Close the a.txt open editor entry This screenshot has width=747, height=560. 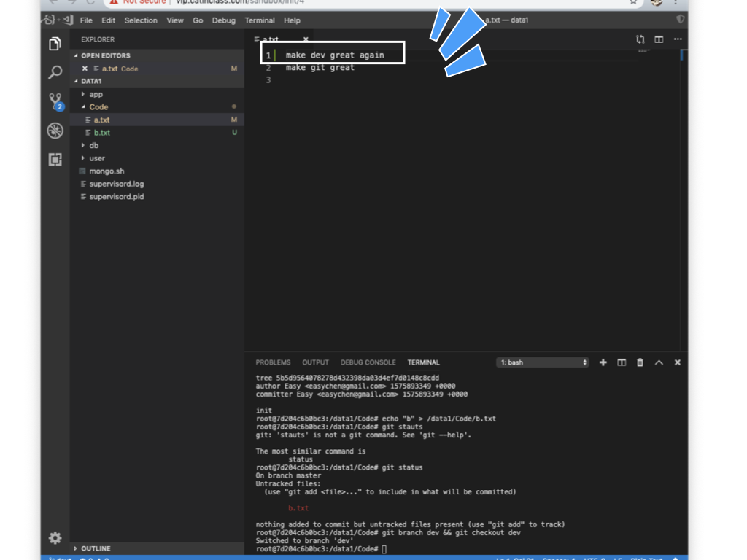tap(85, 69)
